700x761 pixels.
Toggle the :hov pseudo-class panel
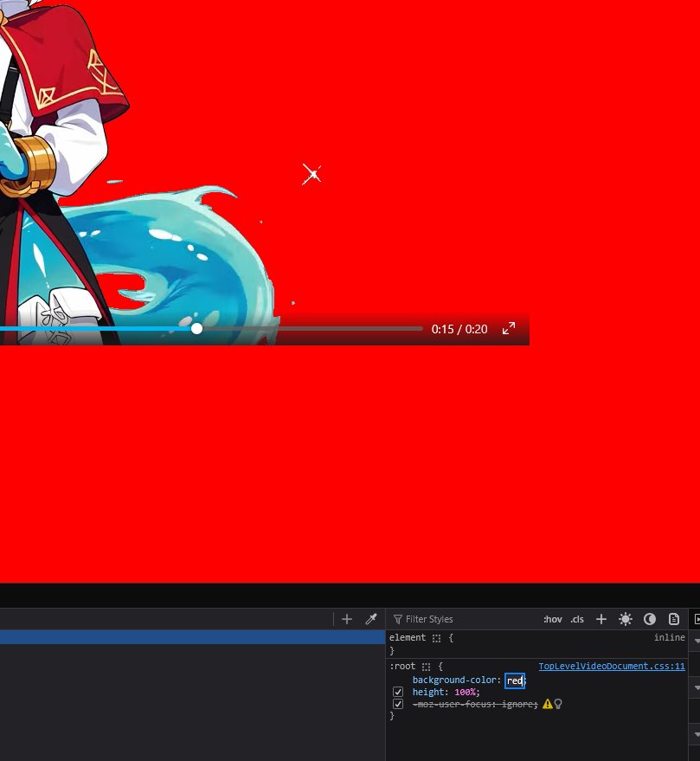pos(553,619)
